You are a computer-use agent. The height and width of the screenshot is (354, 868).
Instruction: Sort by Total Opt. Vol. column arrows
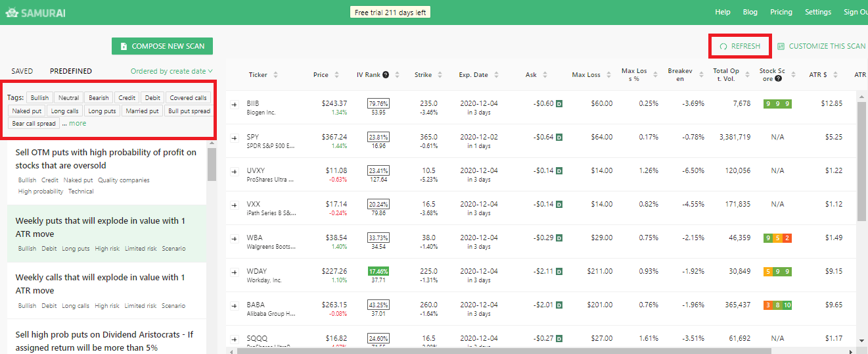pos(748,75)
